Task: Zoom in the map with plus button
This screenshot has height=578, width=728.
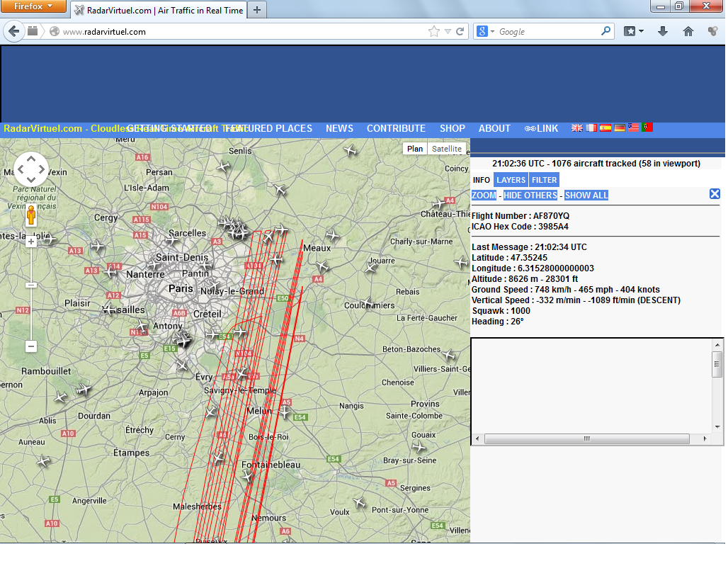Action: coord(31,242)
